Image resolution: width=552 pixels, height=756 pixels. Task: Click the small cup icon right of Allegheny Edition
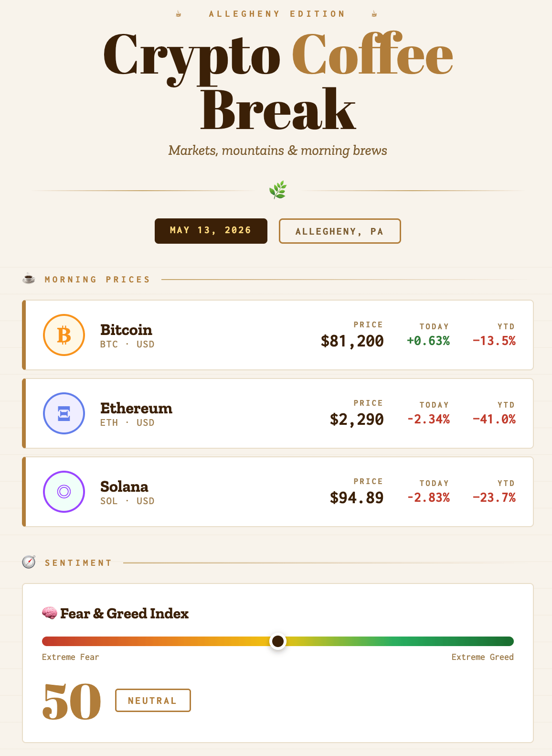(x=374, y=14)
